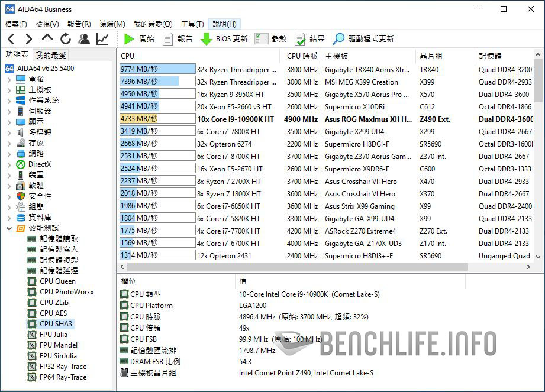Click the CPU 時脈 column header
545x392 pixels.
coord(302,56)
